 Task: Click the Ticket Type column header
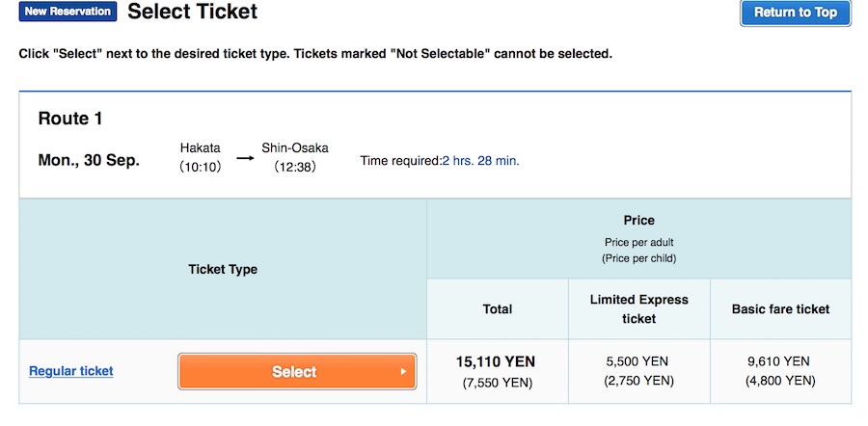(223, 270)
